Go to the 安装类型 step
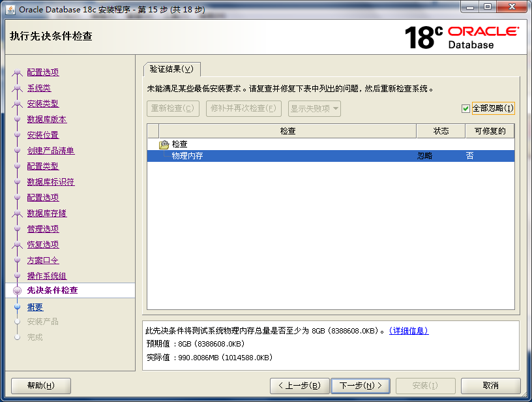 click(x=43, y=104)
